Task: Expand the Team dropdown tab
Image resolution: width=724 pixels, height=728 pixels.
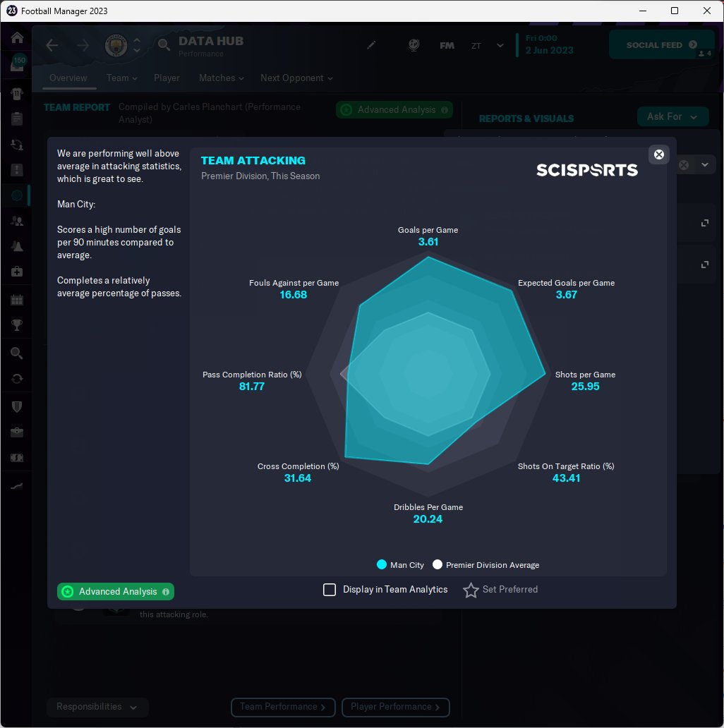Action: coord(121,78)
